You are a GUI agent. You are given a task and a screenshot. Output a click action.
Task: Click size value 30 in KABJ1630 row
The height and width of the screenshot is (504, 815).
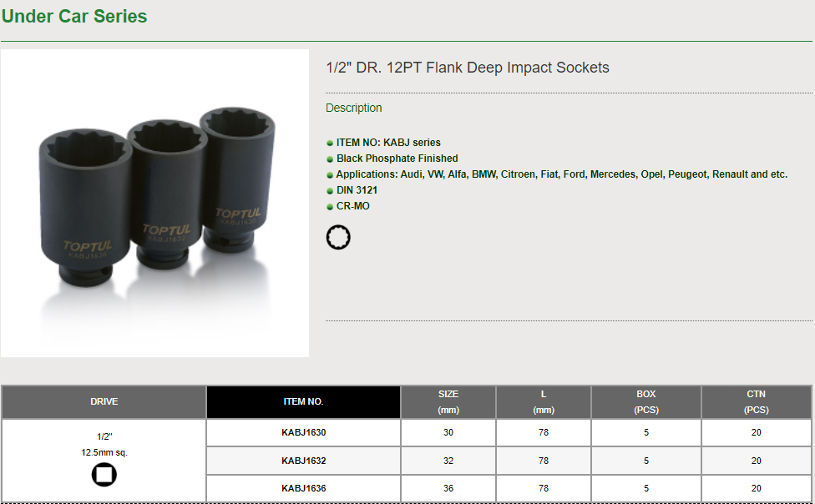[448, 432]
